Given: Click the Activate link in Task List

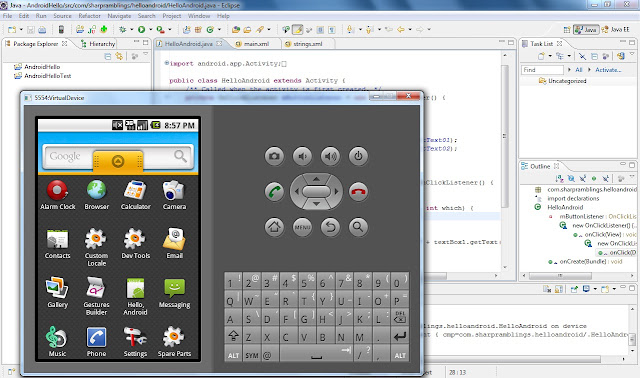Looking at the screenshot, I should [608, 70].
